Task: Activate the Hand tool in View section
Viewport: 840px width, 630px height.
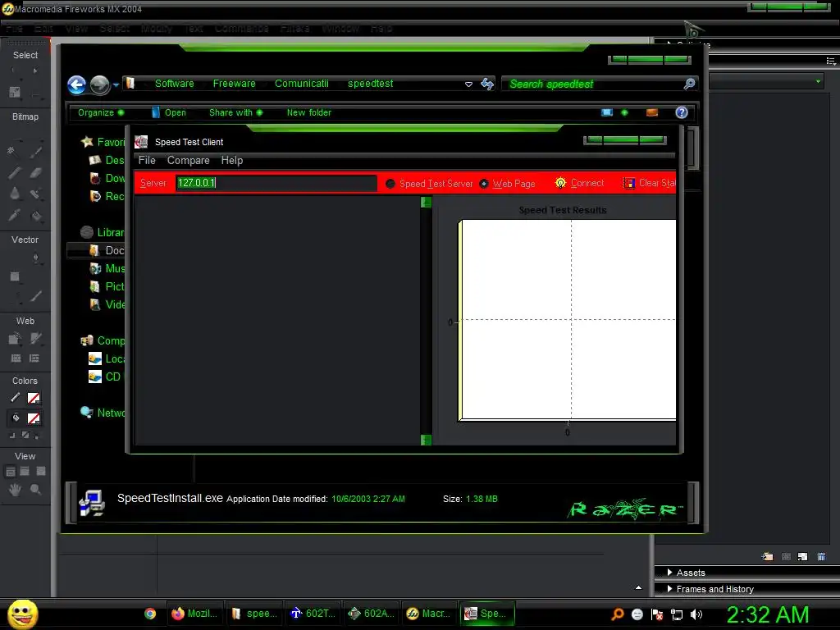Action: click(15, 489)
